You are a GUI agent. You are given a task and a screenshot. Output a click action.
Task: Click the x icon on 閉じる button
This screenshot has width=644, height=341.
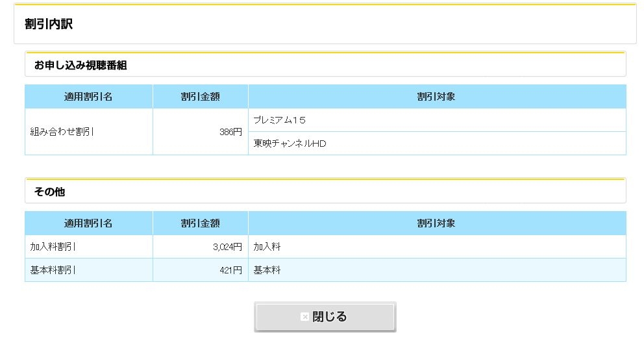tap(304, 317)
